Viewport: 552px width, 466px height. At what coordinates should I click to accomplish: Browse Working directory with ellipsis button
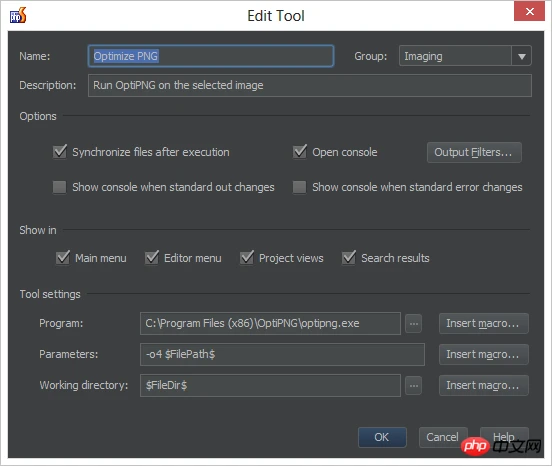pyautogui.click(x=413, y=385)
